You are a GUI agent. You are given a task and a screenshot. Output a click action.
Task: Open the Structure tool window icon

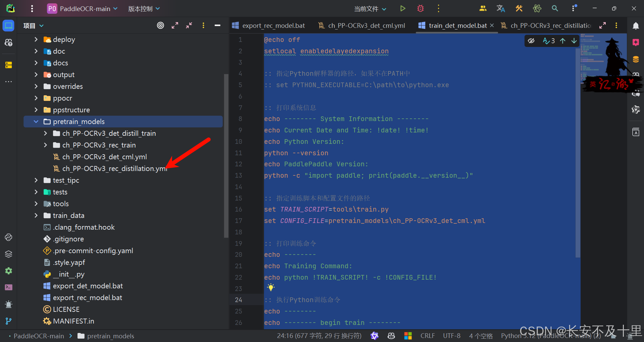pos(9,65)
